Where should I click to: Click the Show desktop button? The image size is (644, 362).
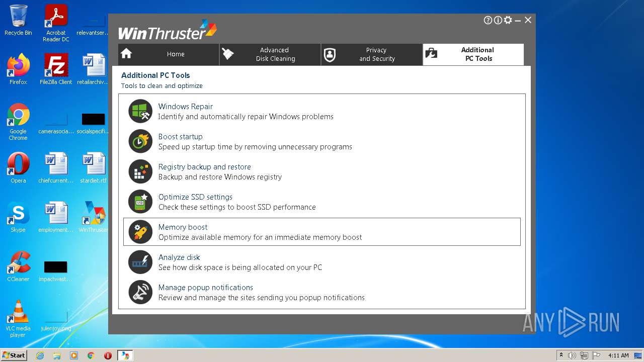[x=639, y=355]
